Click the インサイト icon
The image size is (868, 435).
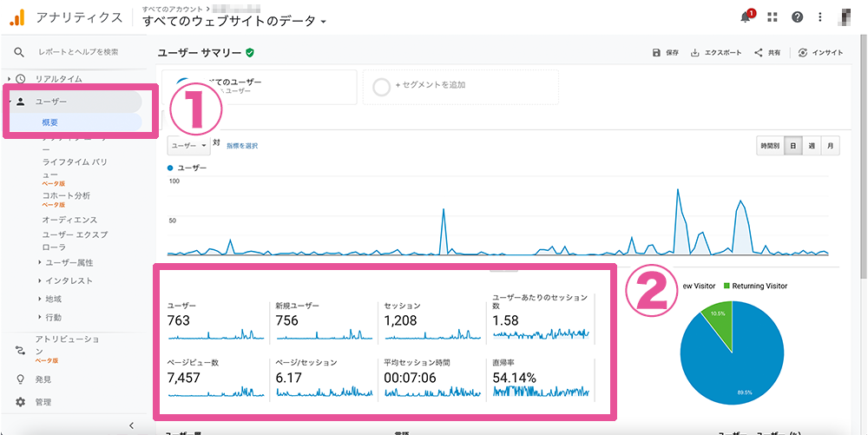(803, 53)
